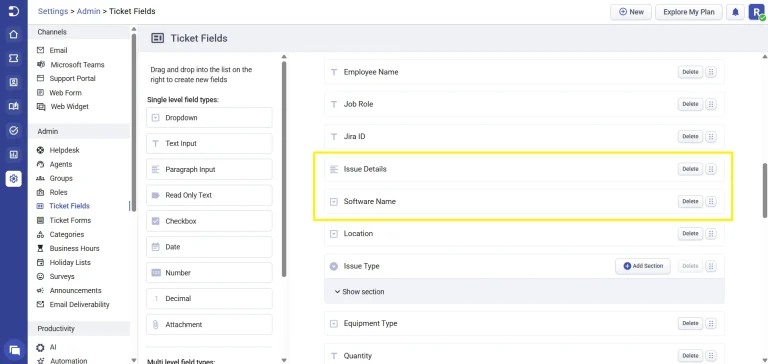
Task: Open the Contacts icon in left rail
Action: 14,82
